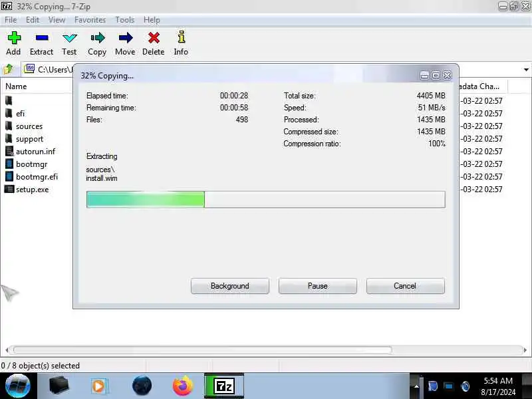Cancel the copying operation

[x=405, y=286]
